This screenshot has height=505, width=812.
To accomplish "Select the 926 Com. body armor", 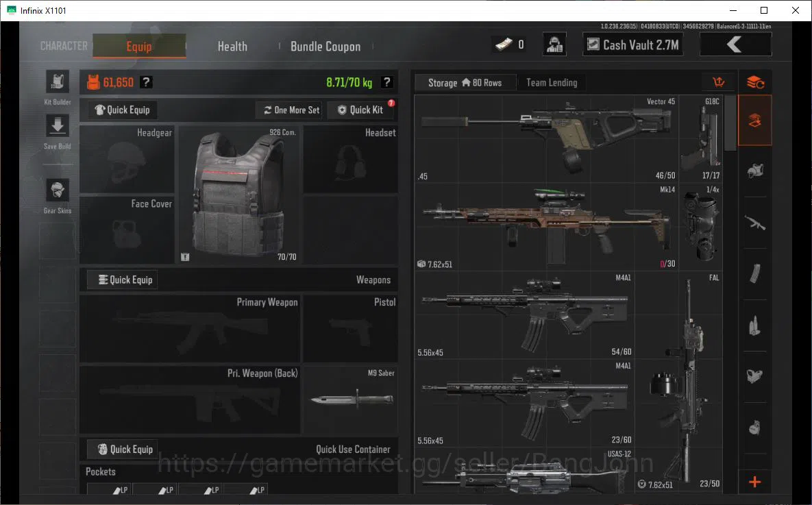I will click(x=238, y=195).
